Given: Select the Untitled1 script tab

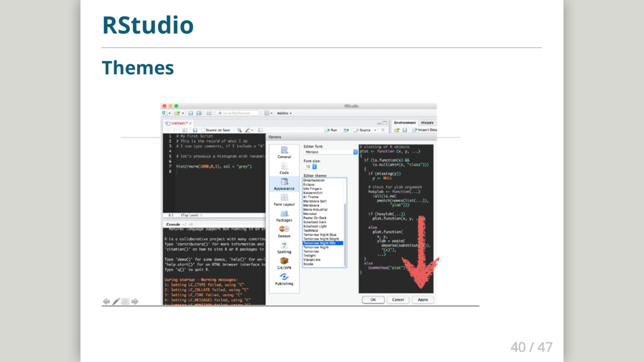Looking at the screenshot, I should (x=177, y=123).
